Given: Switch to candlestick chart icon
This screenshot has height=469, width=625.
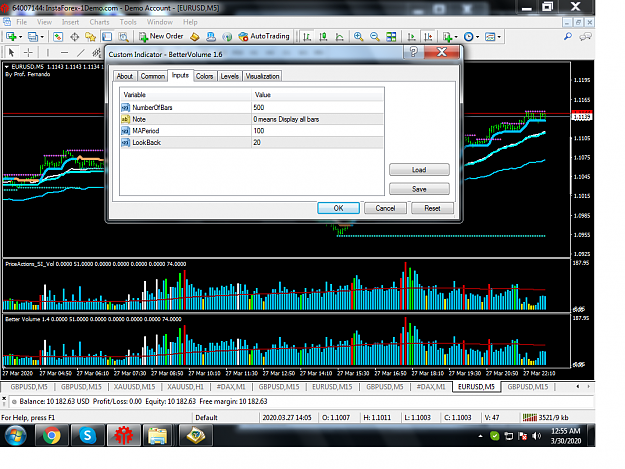Looking at the screenshot, I should (x=323, y=37).
